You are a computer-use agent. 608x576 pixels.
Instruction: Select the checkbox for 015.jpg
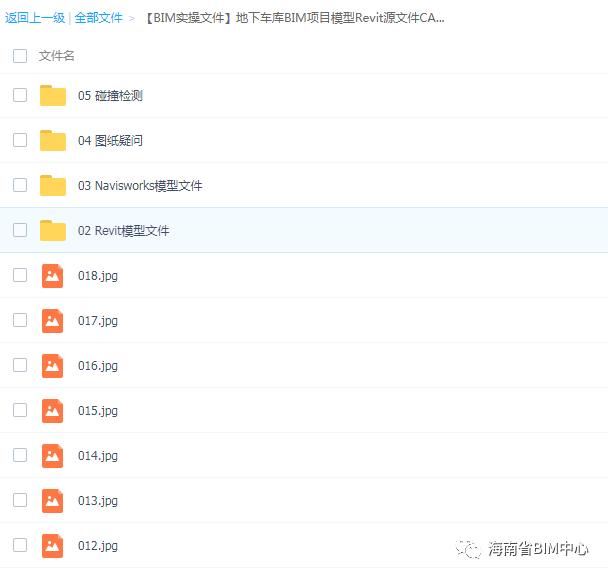(20, 410)
